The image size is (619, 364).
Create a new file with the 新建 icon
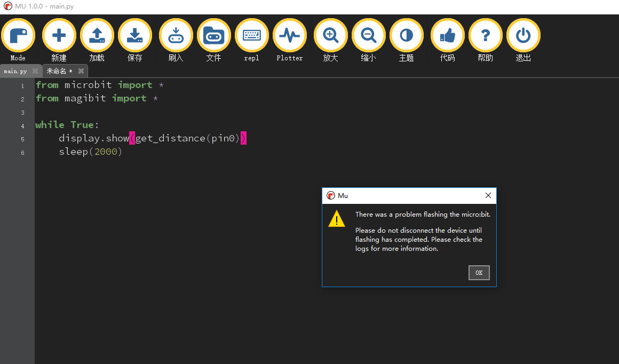pyautogui.click(x=59, y=35)
